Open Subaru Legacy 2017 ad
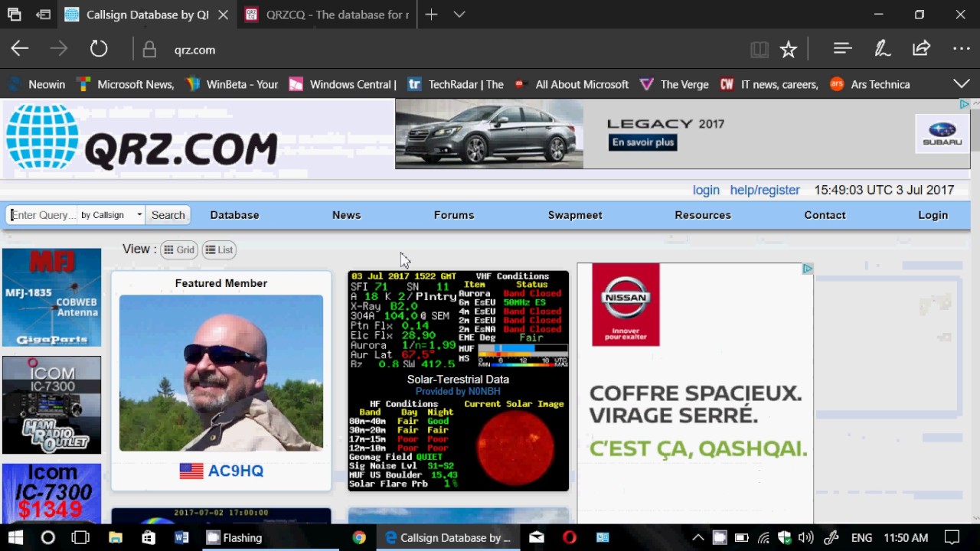This screenshot has width=980, height=551. tap(682, 134)
